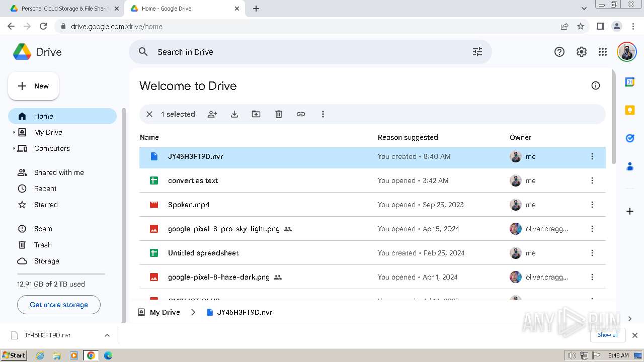Click the Search in Drive field
The width and height of the screenshot is (644, 362).
coord(310,52)
